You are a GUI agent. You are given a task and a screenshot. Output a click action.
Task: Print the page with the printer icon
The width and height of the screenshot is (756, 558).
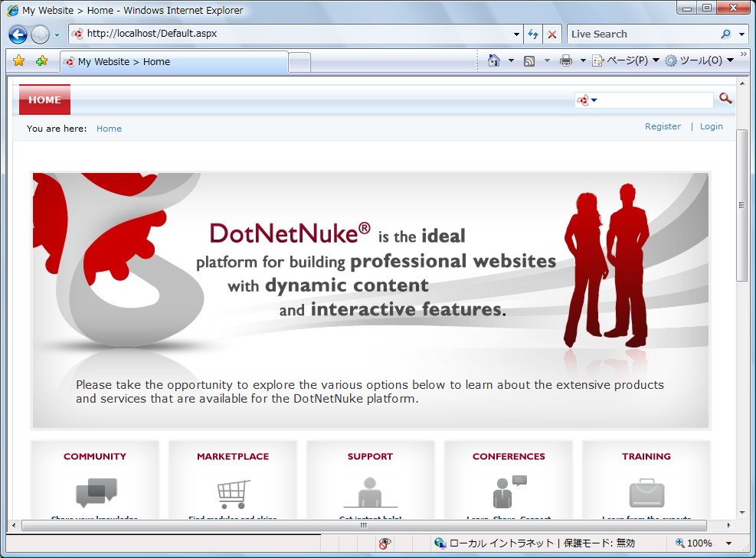tap(565, 60)
